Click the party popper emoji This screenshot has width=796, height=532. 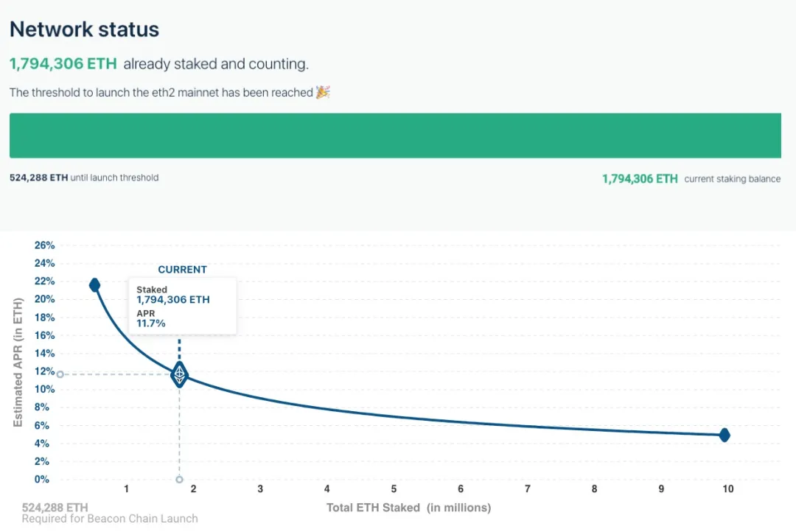[x=323, y=93]
